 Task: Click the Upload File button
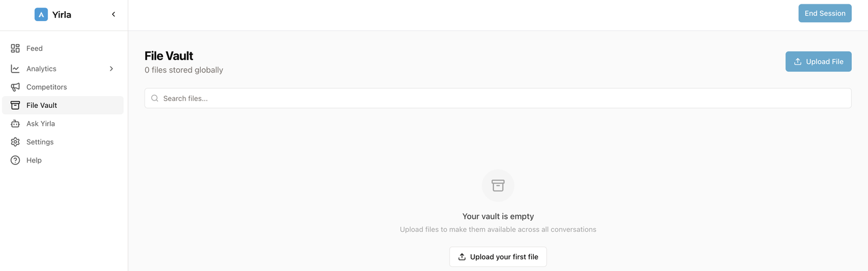pyautogui.click(x=818, y=61)
